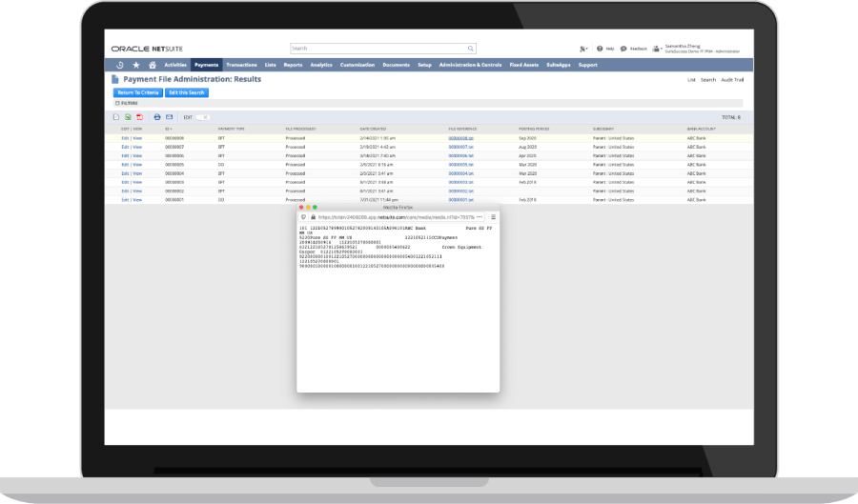Open file 00000002.txt link
The image size is (858, 504).
click(x=460, y=192)
